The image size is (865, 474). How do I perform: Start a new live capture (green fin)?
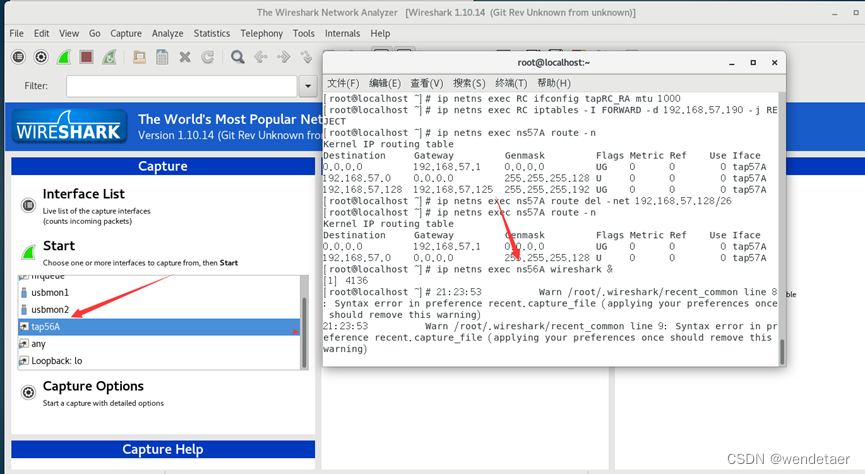[64, 57]
